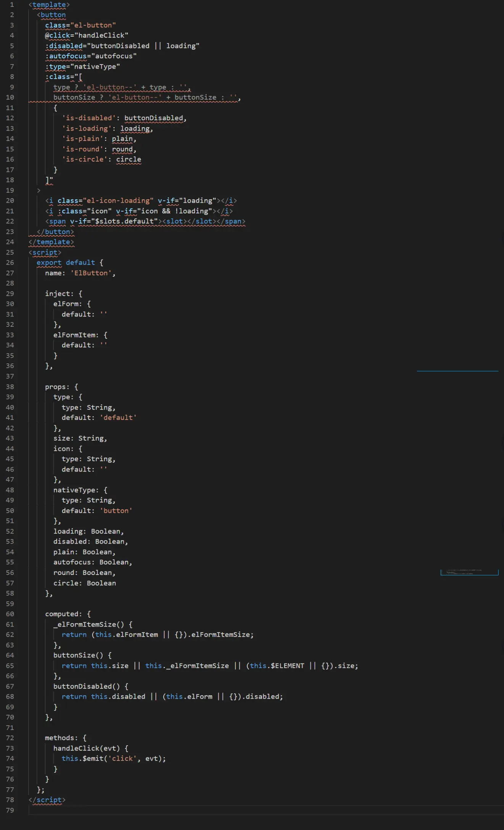The image size is (504, 830).
Task: Click disabled: Boolean prop
Action: 91,542
